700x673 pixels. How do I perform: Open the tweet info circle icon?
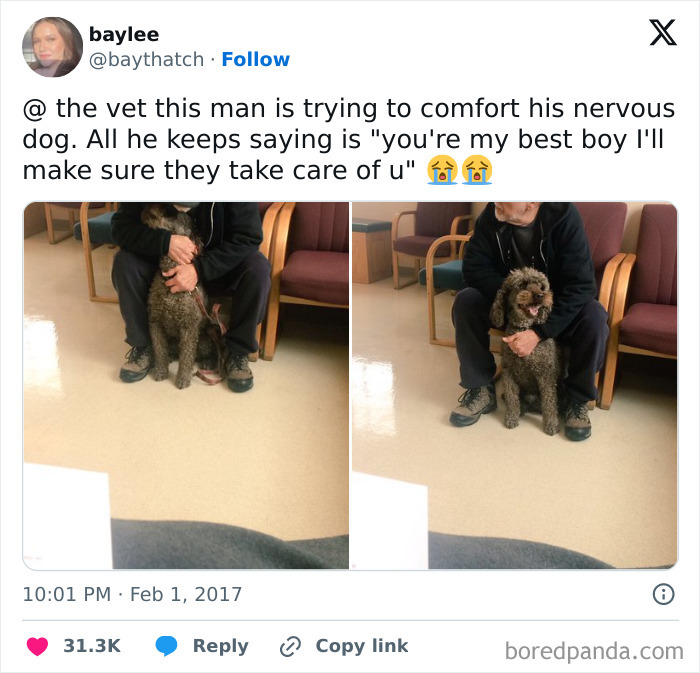click(663, 594)
